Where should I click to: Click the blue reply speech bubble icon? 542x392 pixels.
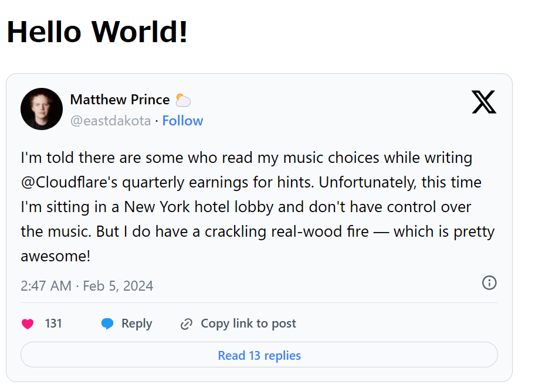point(107,323)
